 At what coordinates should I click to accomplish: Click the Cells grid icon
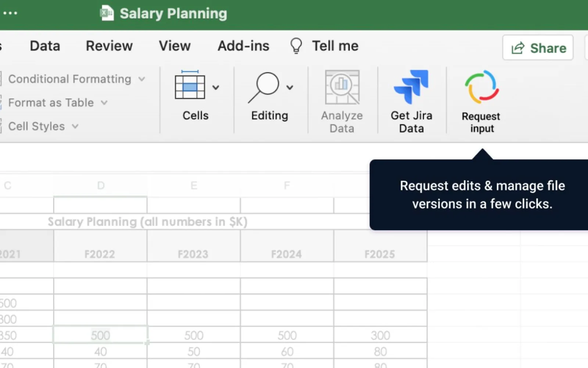click(190, 85)
